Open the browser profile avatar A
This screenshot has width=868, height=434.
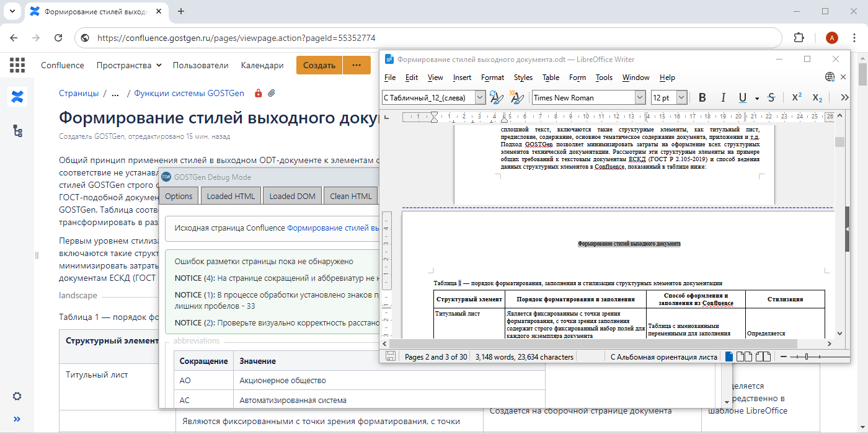pyautogui.click(x=832, y=38)
